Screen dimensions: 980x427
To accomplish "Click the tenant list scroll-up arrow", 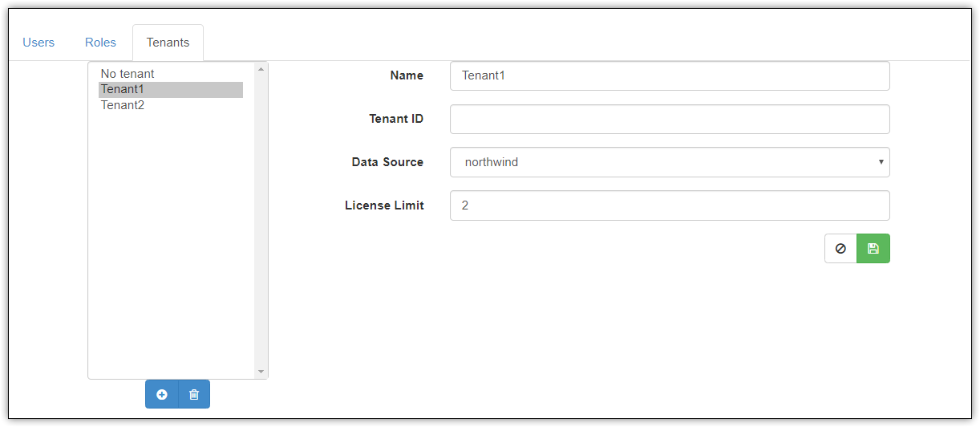I will tap(261, 69).
